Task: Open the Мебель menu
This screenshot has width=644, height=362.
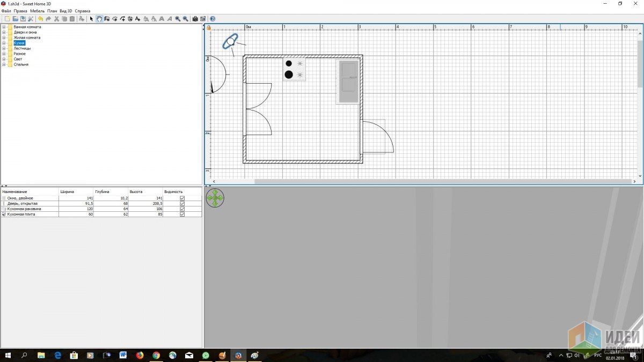Action: coord(38,11)
